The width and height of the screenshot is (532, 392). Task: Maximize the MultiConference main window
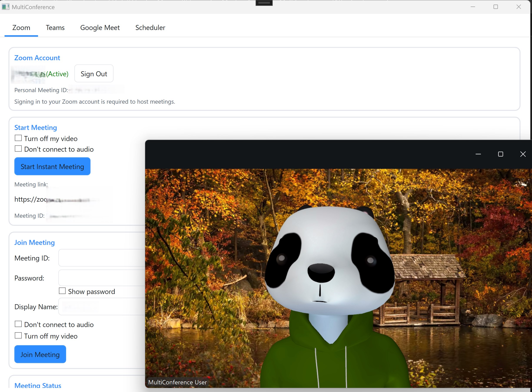(x=495, y=7)
